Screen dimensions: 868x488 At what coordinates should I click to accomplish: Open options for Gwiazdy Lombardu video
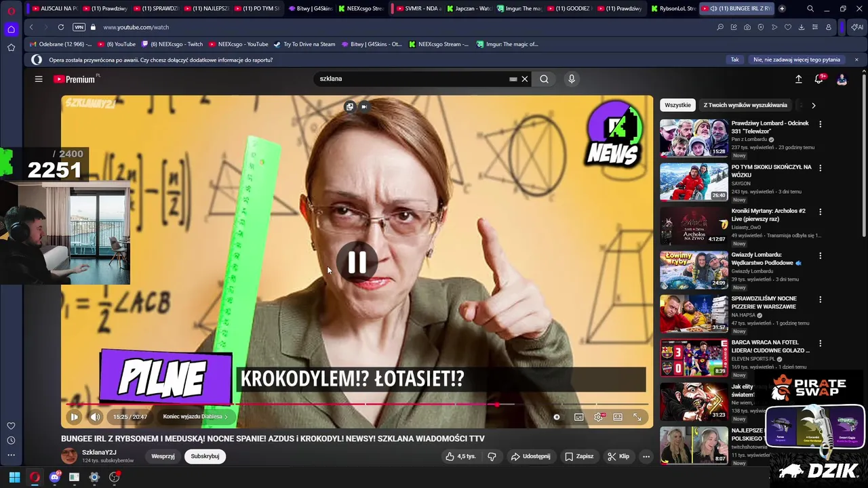[820, 256]
